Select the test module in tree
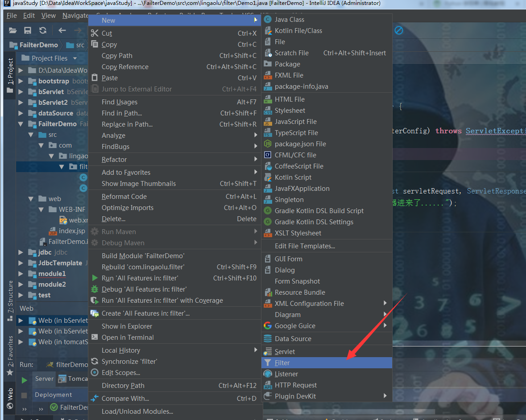The image size is (526, 420). (x=44, y=295)
